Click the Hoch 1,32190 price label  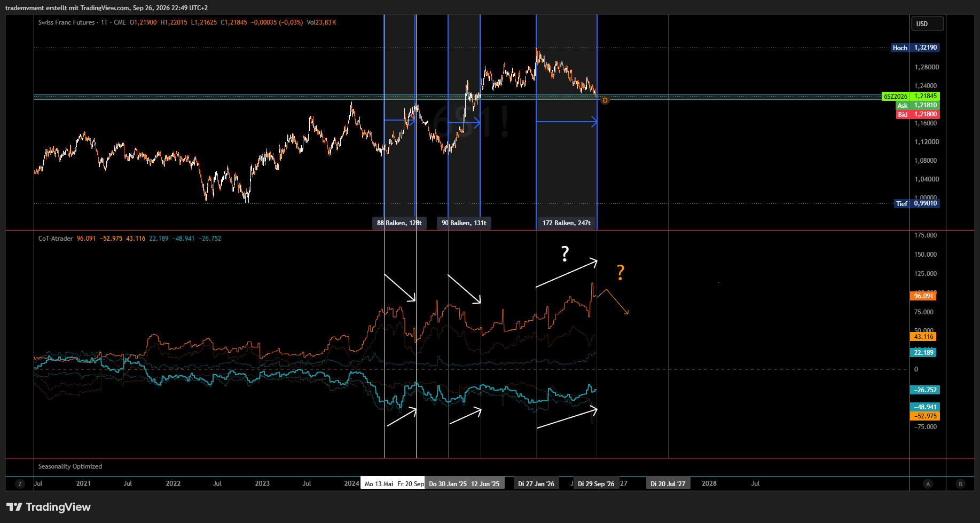[915, 47]
